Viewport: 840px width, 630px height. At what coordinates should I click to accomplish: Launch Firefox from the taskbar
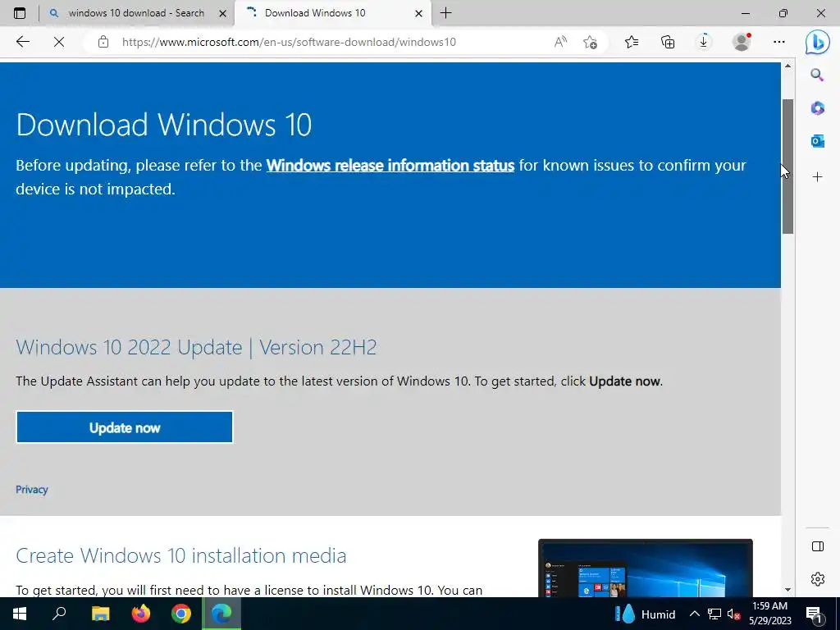coord(141,614)
